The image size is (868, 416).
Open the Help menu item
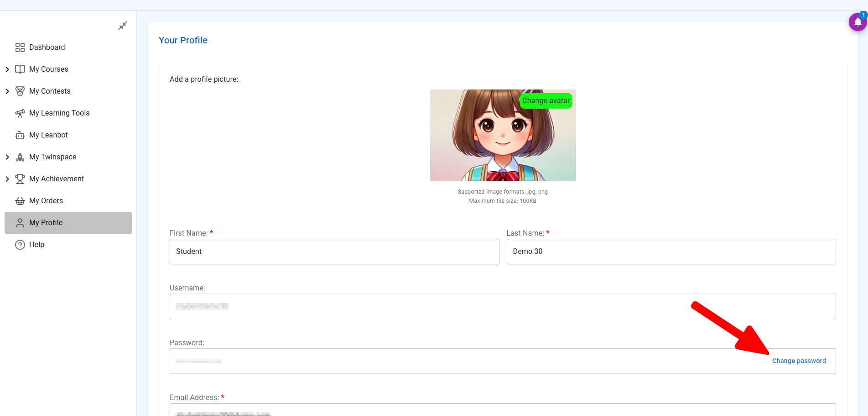click(36, 245)
